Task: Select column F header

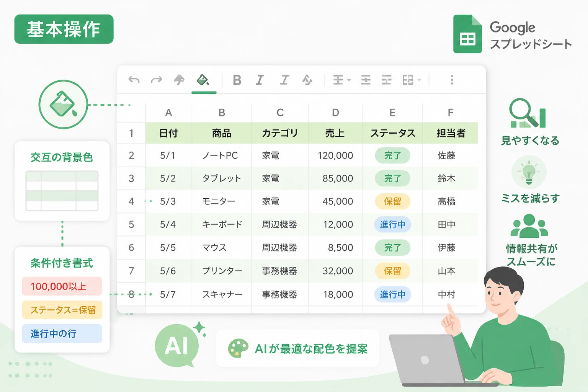Action: (x=451, y=113)
